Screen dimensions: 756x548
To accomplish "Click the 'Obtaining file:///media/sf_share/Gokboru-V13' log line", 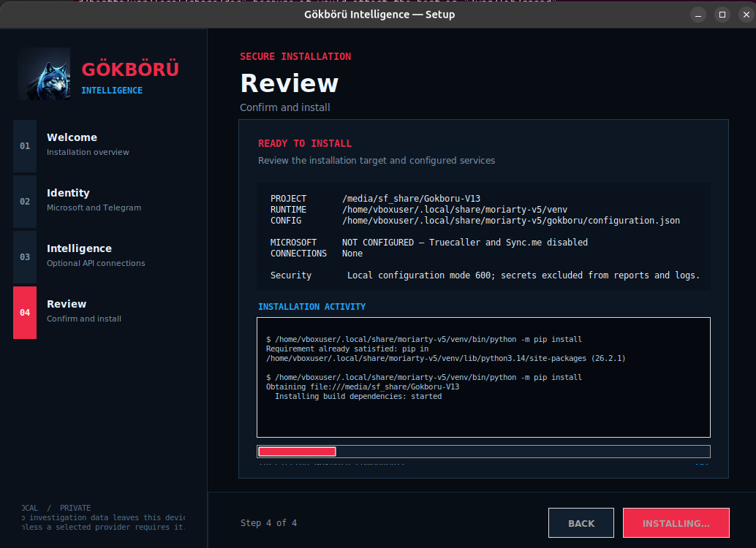I will pos(363,387).
